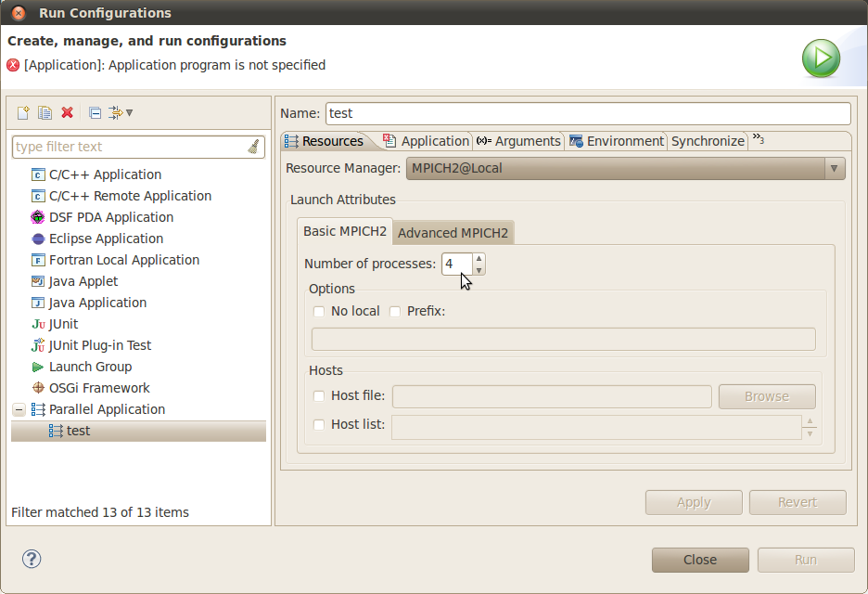Open the Resource Manager dropdown
Screen dimensions: 868x594
[626, 168]
